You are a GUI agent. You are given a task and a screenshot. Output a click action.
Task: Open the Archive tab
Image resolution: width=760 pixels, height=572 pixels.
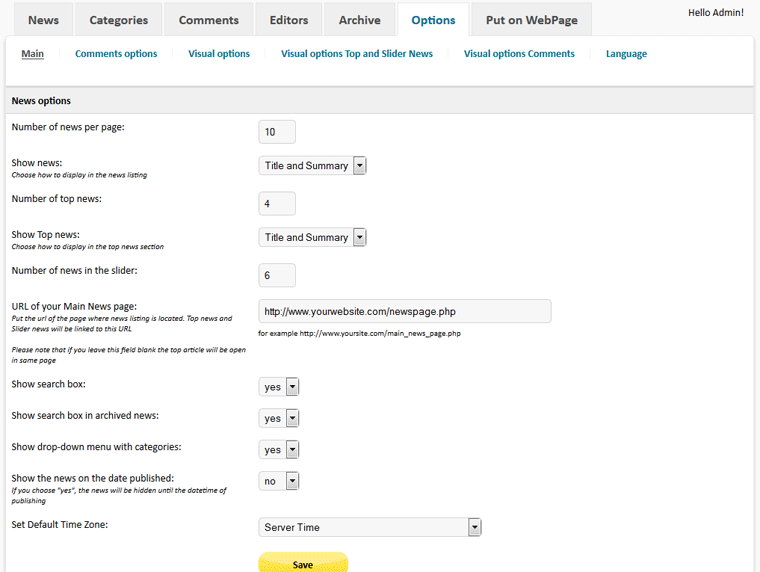pos(360,20)
